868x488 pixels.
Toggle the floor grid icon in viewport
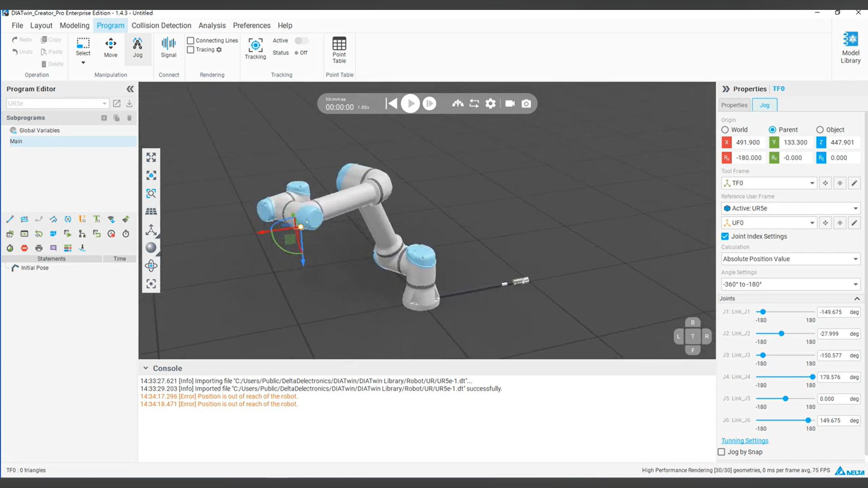point(151,211)
